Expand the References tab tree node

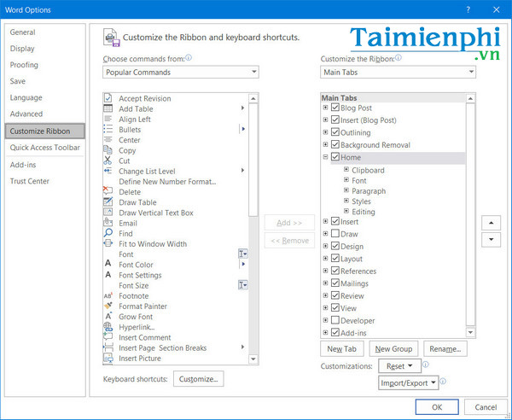(x=325, y=271)
